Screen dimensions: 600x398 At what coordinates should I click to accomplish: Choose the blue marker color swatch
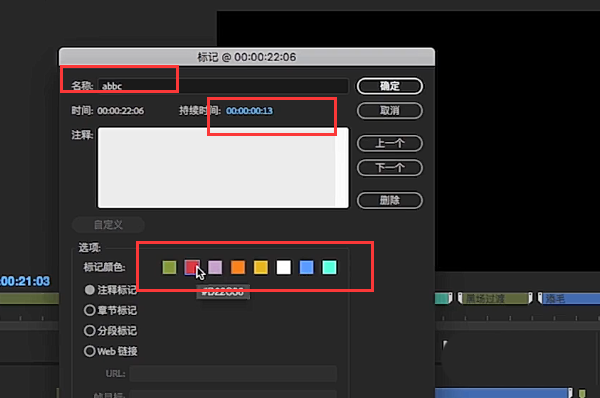(307, 267)
